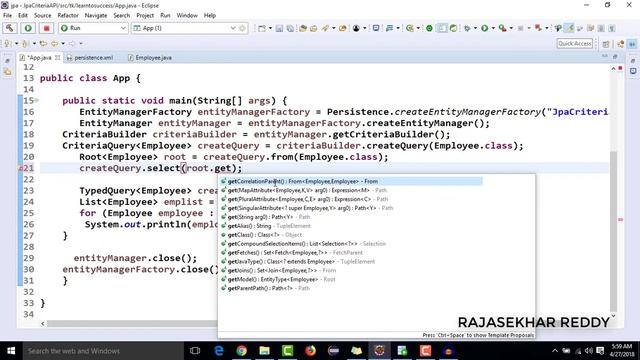Collapse the main method fold on line 15

coord(37,100)
